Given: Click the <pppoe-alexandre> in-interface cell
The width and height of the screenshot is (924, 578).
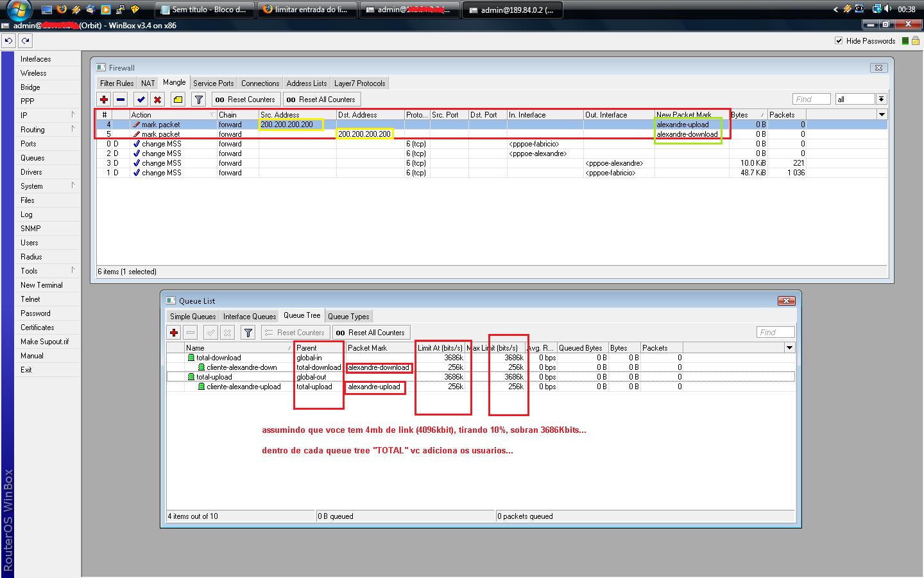Looking at the screenshot, I should 538,153.
